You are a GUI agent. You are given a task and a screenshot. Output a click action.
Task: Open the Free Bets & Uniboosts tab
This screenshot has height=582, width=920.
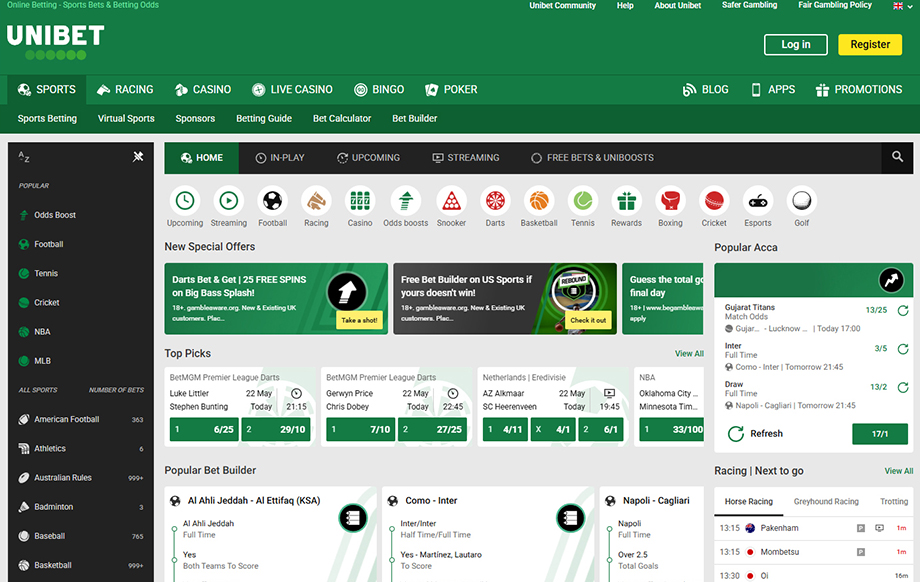click(592, 158)
